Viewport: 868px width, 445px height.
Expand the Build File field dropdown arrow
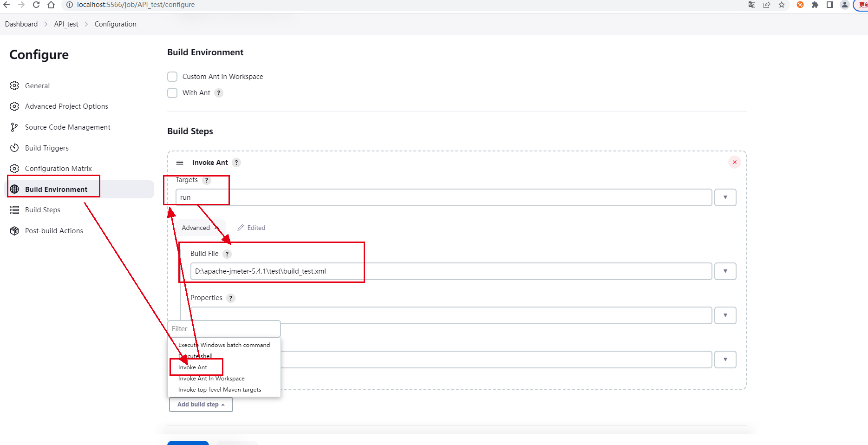(725, 271)
